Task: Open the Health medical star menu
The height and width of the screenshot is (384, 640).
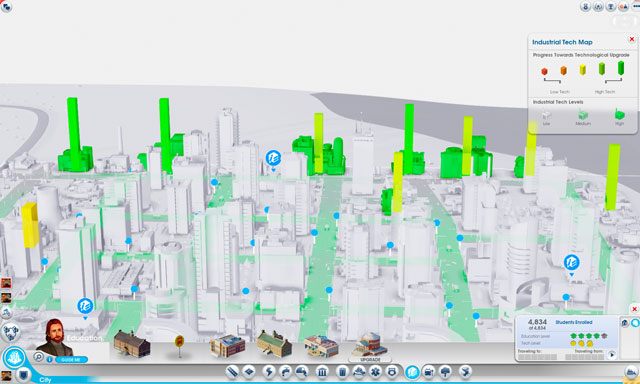Action: click(x=375, y=371)
